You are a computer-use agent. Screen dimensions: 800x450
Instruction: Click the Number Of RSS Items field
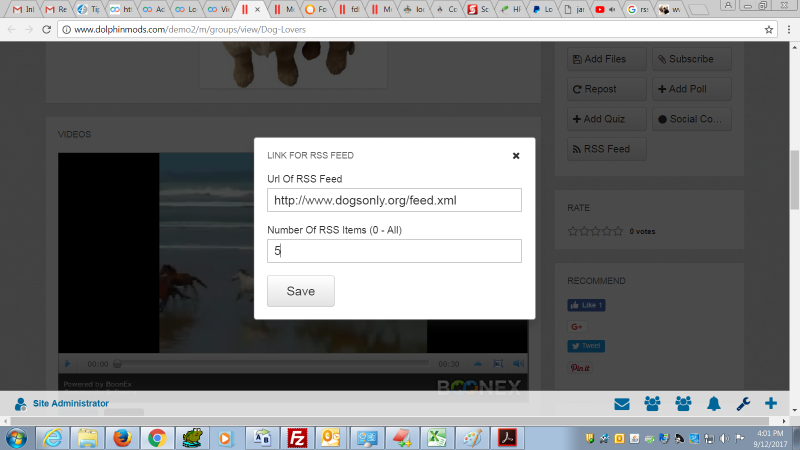[394, 251]
